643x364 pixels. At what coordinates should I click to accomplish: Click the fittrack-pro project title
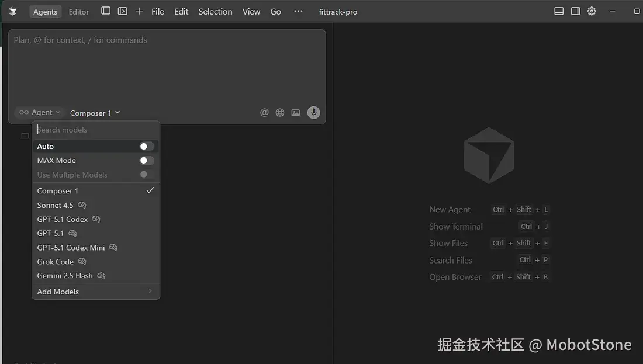tap(338, 12)
